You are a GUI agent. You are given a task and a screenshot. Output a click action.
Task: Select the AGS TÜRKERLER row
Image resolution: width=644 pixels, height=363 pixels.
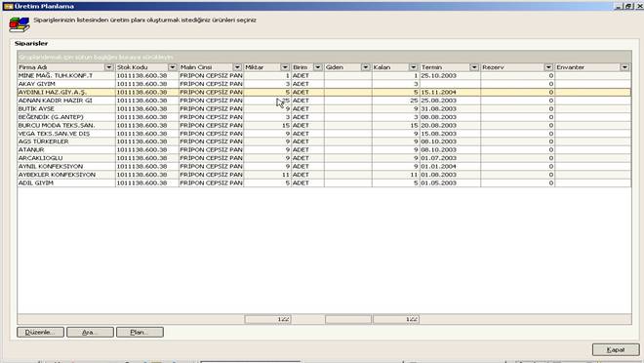[324, 141]
